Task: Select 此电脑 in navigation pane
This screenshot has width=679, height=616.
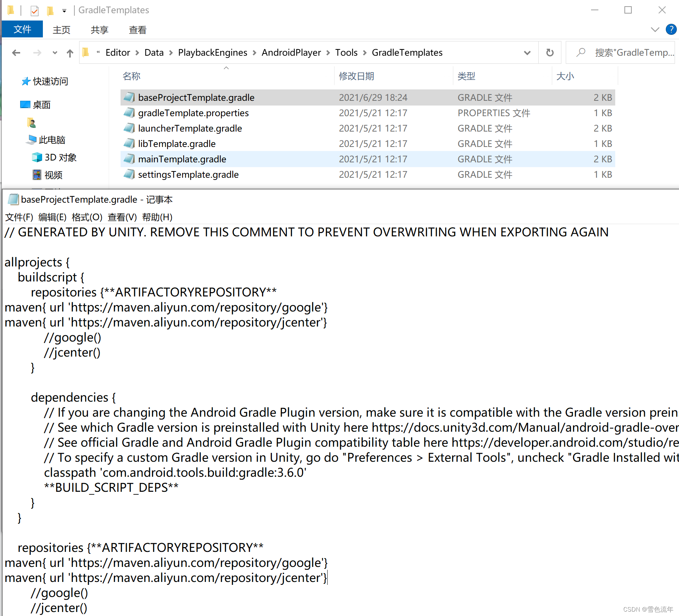Action: point(52,140)
